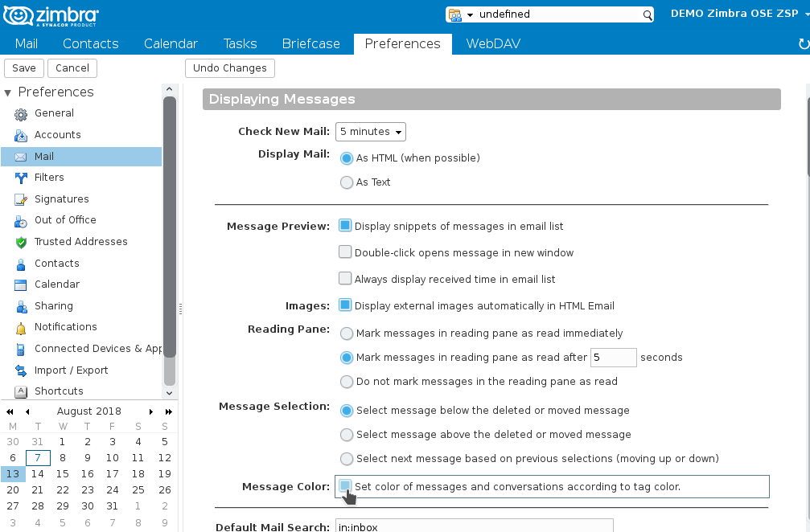Click the Default Mail Search input field

tap(475, 526)
